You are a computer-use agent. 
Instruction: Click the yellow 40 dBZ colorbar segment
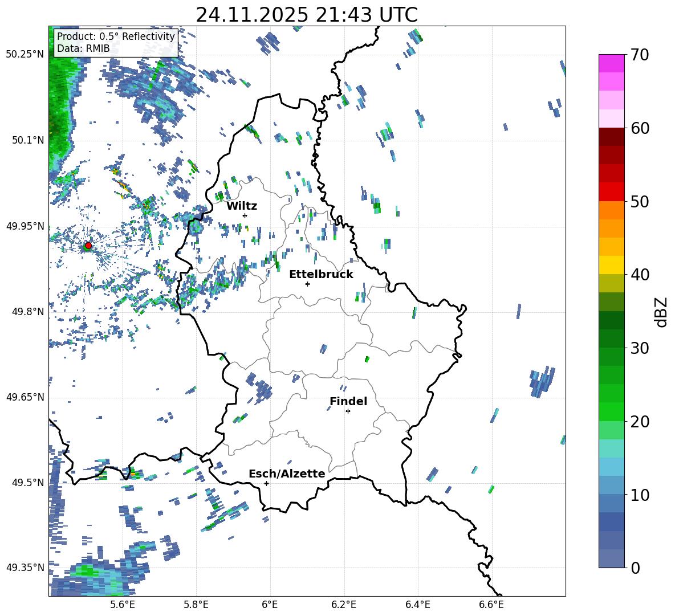click(x=611, y=265)
